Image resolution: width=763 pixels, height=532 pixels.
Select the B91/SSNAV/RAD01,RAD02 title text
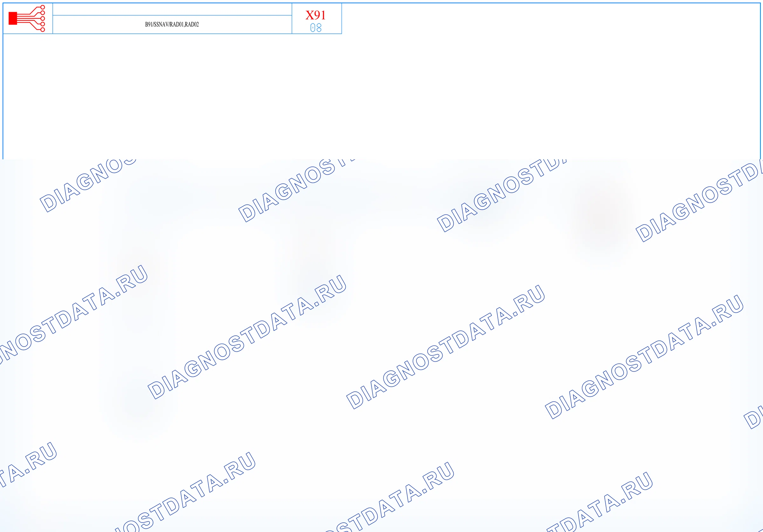172,24
